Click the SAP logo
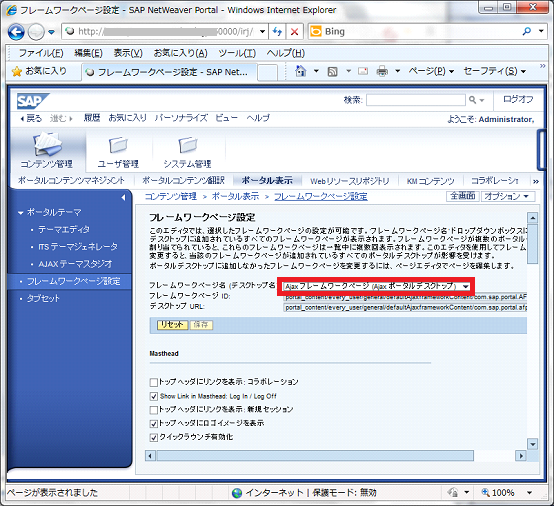The width and height of the screenshot is (554, 506). (33, 101)
